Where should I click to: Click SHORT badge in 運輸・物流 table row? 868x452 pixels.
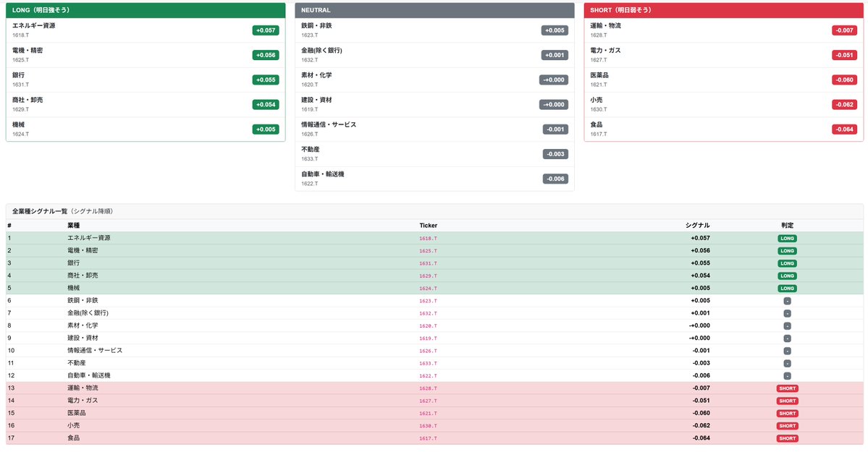tap(787, 388)
